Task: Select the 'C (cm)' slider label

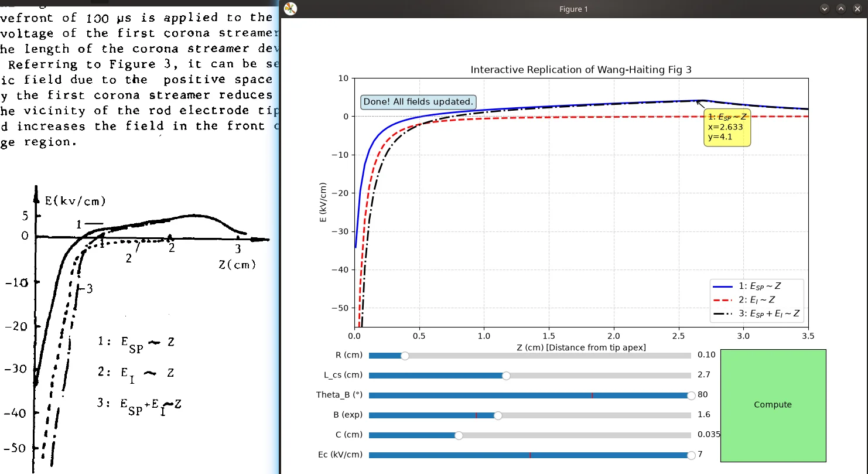Action: point(350,435)
